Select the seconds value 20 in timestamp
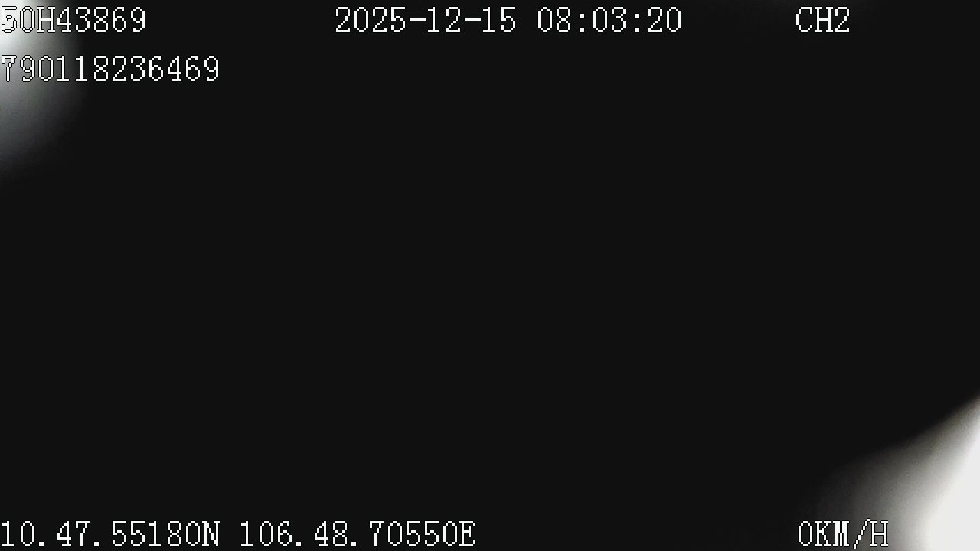Viewport: 980px width, 551px height. pyautogui.click(x=665, y=21)
